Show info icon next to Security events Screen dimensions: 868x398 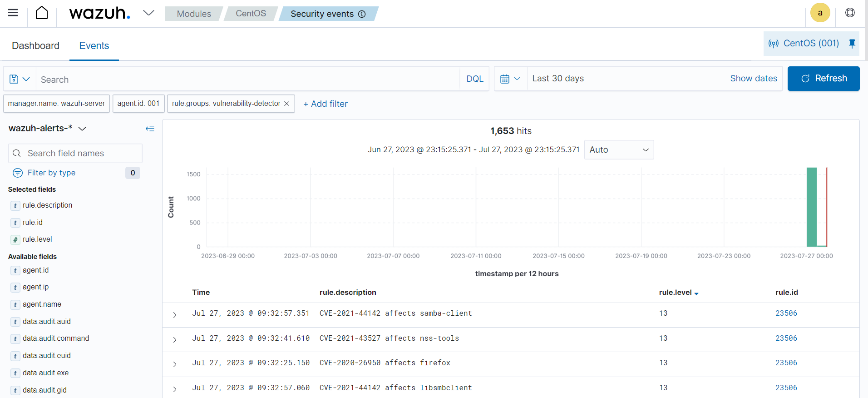362,14
